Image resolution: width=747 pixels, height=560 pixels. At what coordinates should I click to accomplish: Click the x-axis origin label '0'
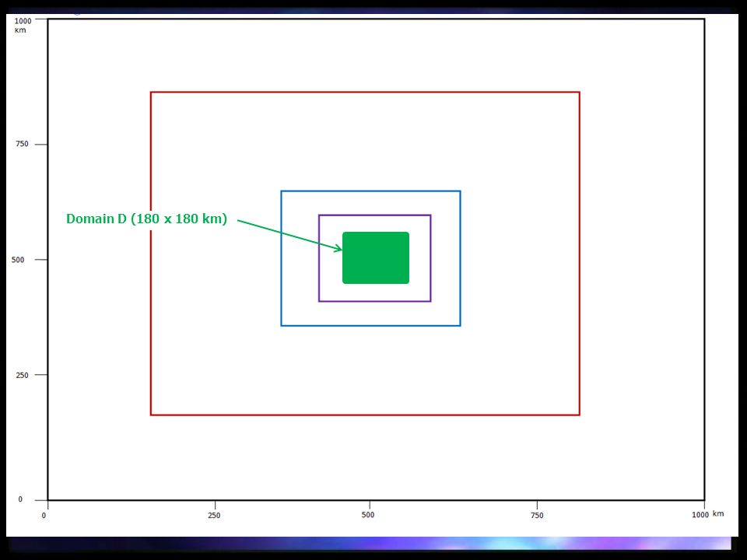pos(44,515)
